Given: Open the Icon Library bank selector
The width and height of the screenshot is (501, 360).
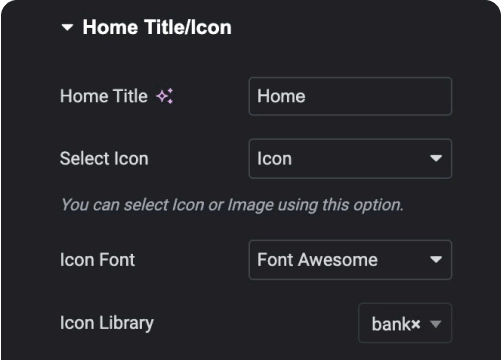Looking at the screenshot, I should coord(405,323).
